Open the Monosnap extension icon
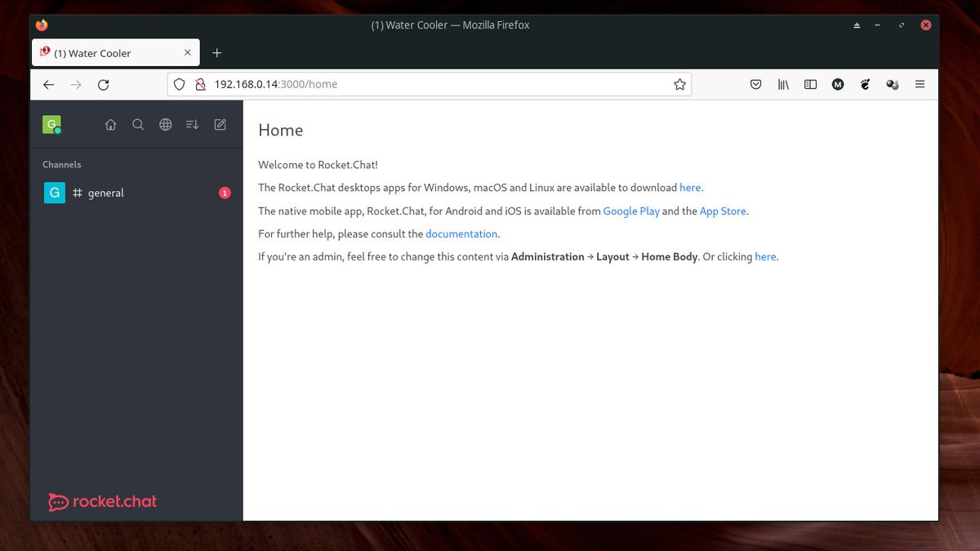Image resolution: width=980 pixels, height=551 pixels. [x=838, y=84]
